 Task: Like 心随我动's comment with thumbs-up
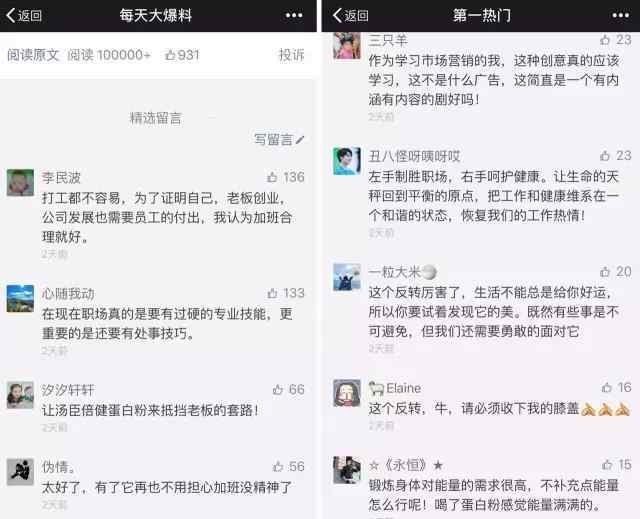coord(272,293)
